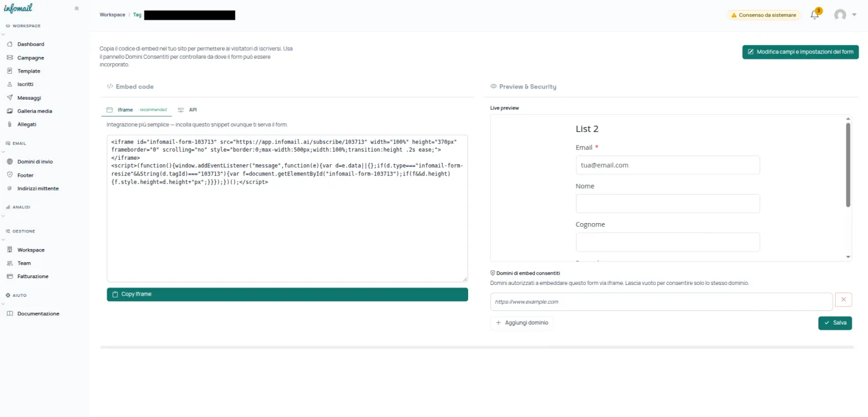Screen dimensions: 868x417
Task: Open the Dashboard page from the sidebar
Action: click(31, 44)
